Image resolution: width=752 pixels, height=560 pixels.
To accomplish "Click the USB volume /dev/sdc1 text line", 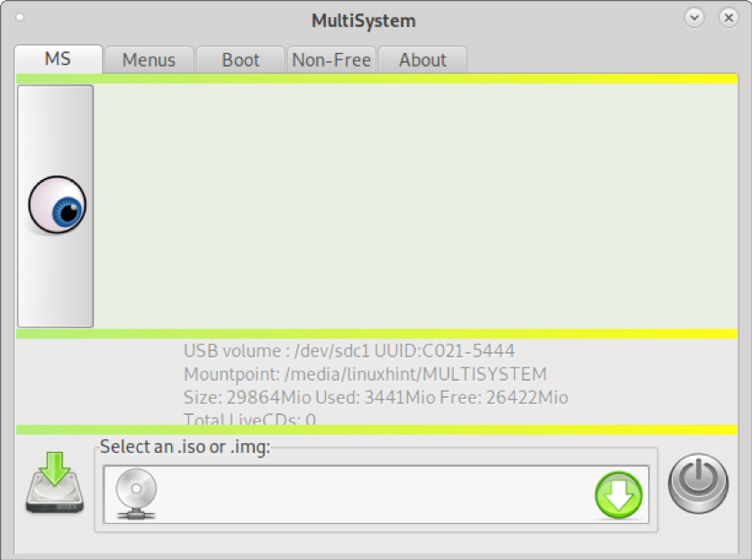I will pyautogui.click(x=349, y=351).
